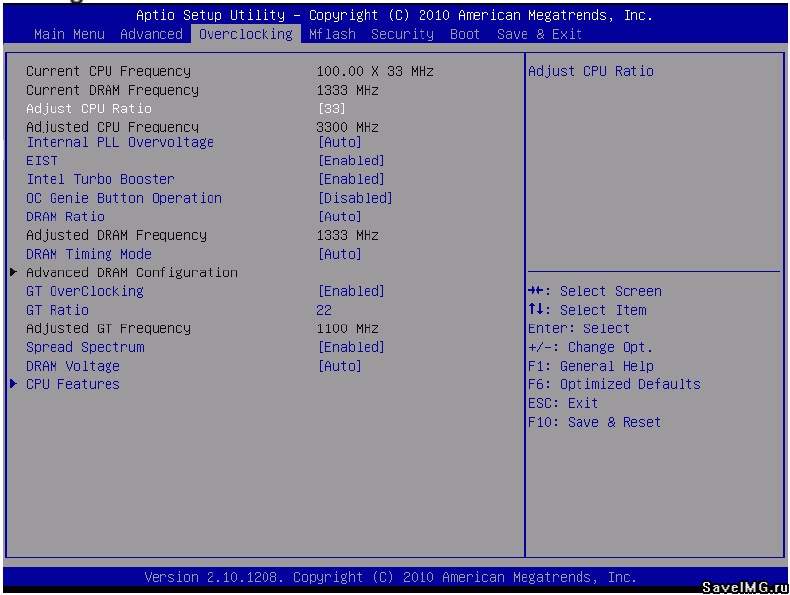Click Aptio Setup Utility title text
790x595 pixels.
click(394, 15)
